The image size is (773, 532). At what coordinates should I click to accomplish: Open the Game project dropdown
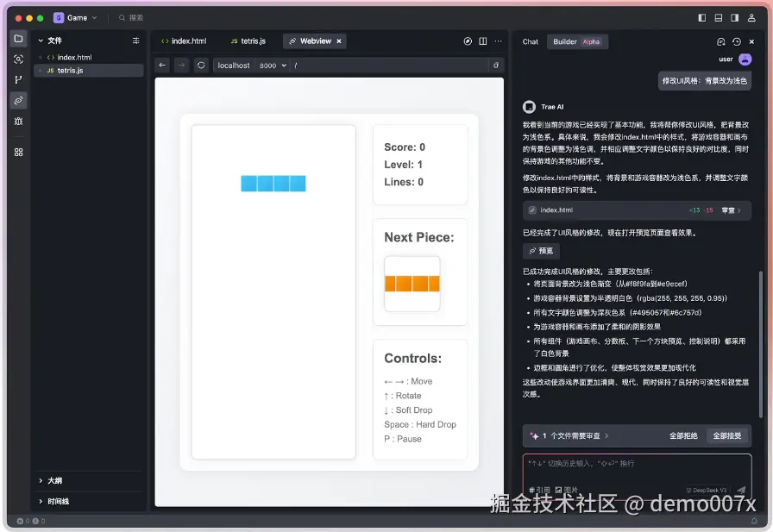point(75,18)
